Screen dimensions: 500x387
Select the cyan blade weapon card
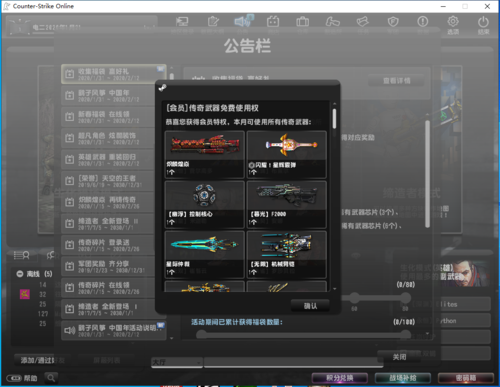[204, 254]
